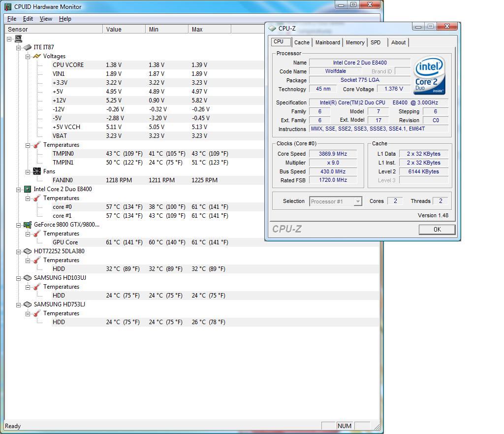Open the Help menu
This screenshot has width=504, height=434.
pos(65,19)
